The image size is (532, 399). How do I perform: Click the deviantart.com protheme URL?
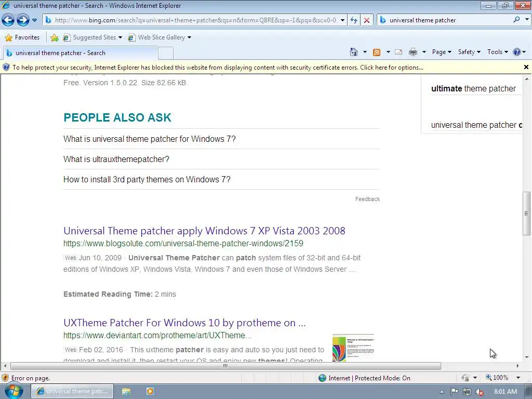157,335
